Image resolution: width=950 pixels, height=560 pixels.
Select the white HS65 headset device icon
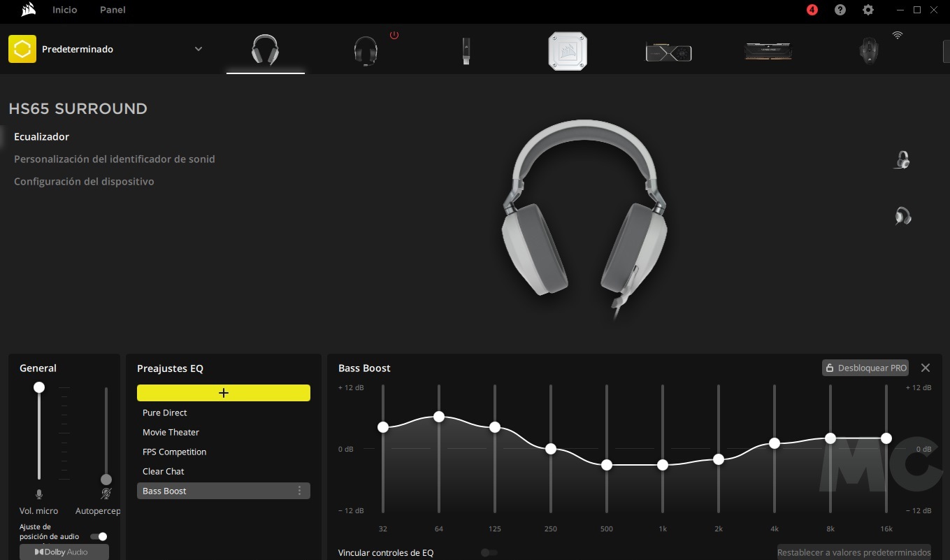click(265, 50)
